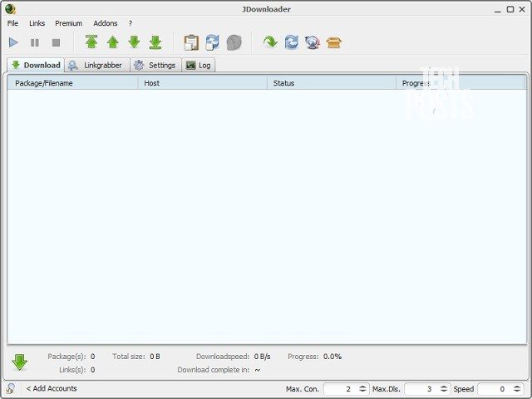The width and height of the screenshot is (532, 399).
Task: Maximize the JDownloader window
Action: click(510, 9)
